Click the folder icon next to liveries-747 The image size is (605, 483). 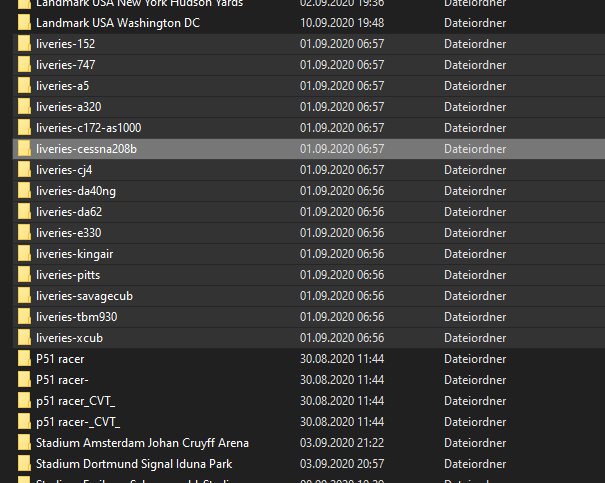click(x=24, y=65)
